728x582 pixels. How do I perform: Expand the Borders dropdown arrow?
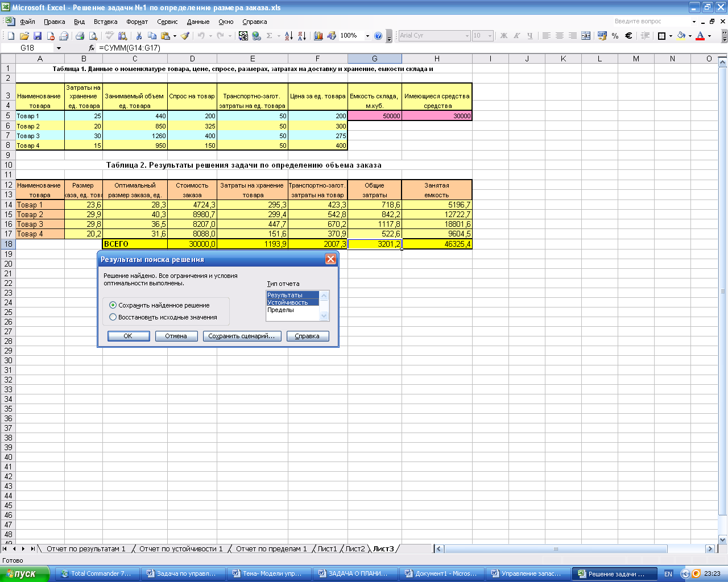[671, 36]
